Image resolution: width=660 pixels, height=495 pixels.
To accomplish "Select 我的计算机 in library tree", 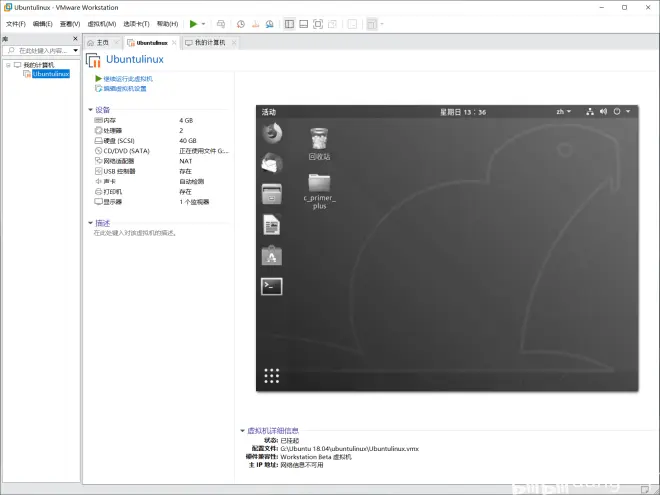I will pos(38,65).
